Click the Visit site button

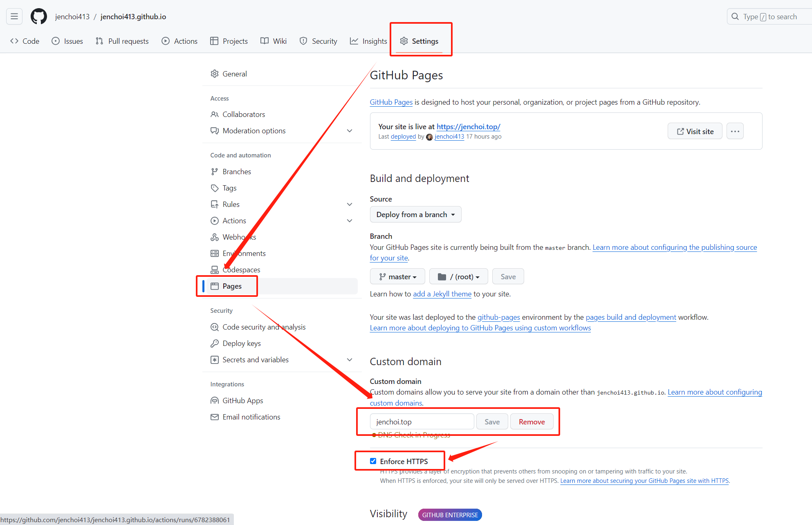pyautogui.click(x=695, y=131)
